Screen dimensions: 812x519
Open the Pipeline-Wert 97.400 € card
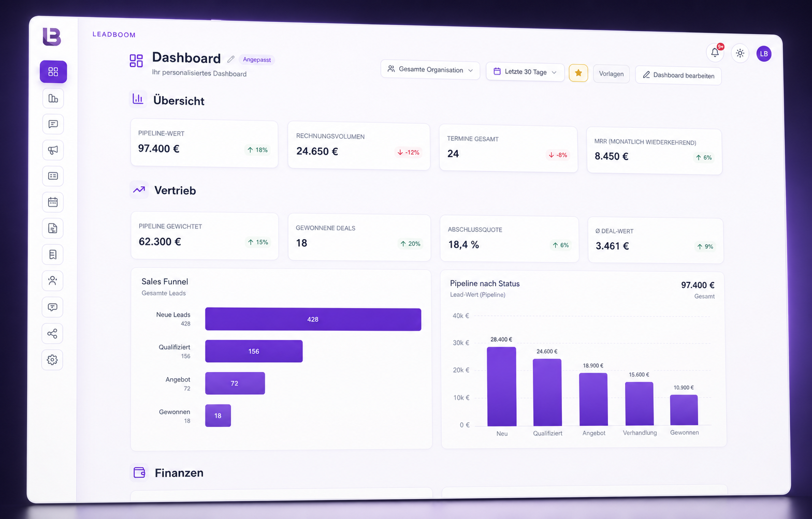pos(204,143)
